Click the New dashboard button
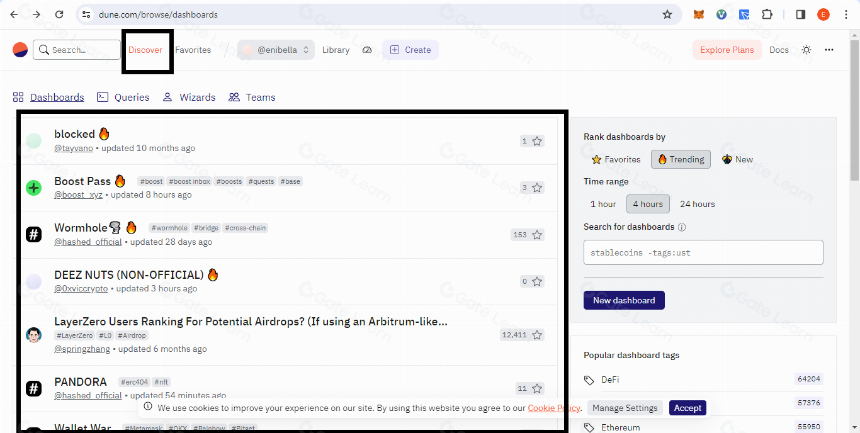Screen dimensions: 860x433 624,301
